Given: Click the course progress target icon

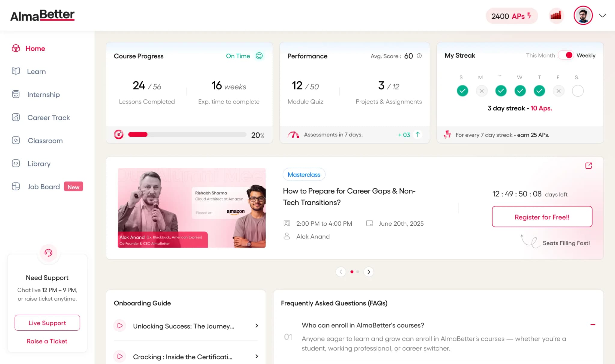Looking at the screenshot, I should tap(119, 134).
